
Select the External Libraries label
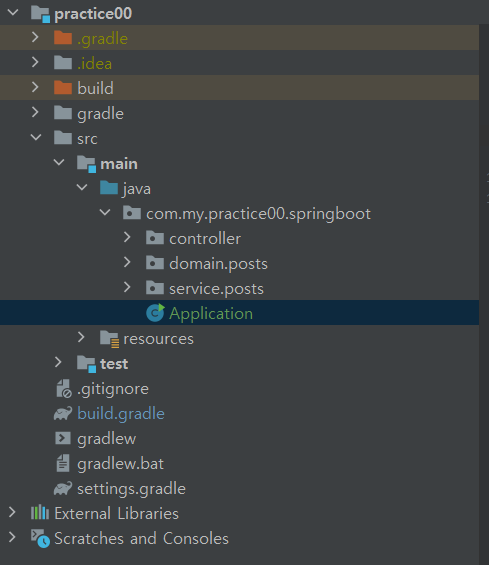(116, 513)
